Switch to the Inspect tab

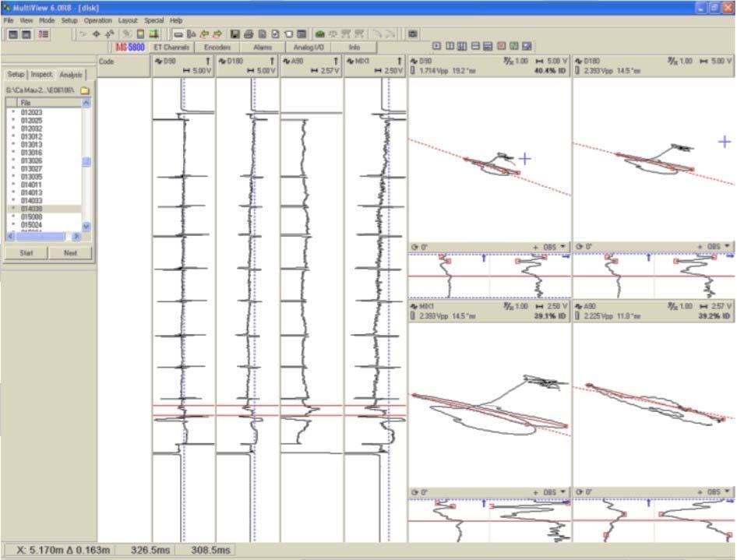click(x=42, y=75)
